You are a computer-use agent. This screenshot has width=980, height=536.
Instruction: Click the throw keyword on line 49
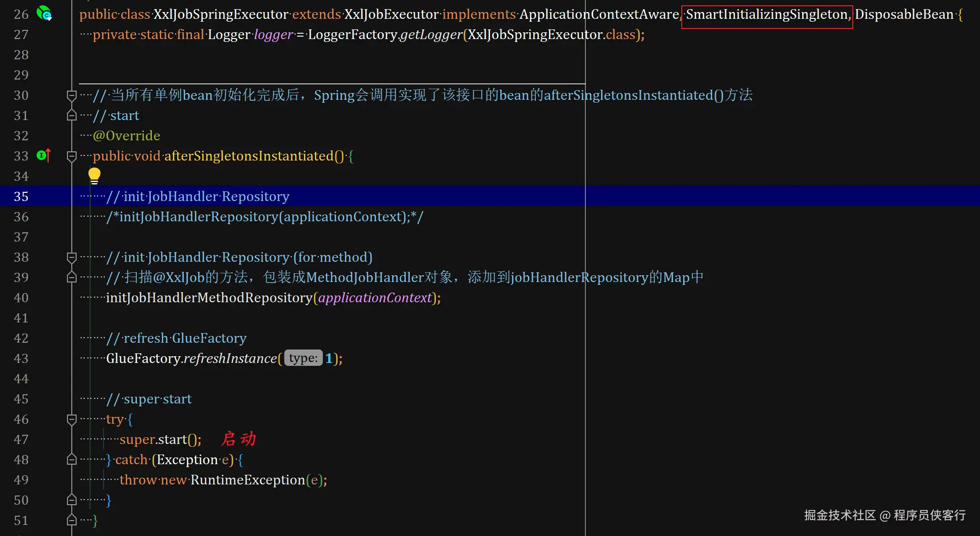[138, 480]
